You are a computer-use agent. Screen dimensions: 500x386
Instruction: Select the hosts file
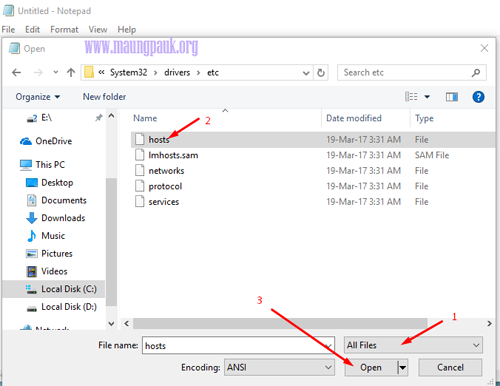[313, 140]
